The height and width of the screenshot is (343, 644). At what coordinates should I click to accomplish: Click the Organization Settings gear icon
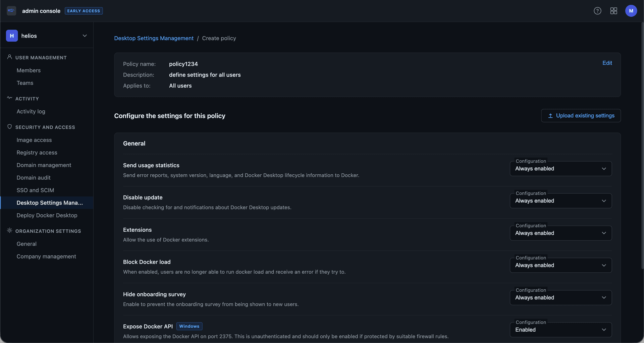pos(9,231)
